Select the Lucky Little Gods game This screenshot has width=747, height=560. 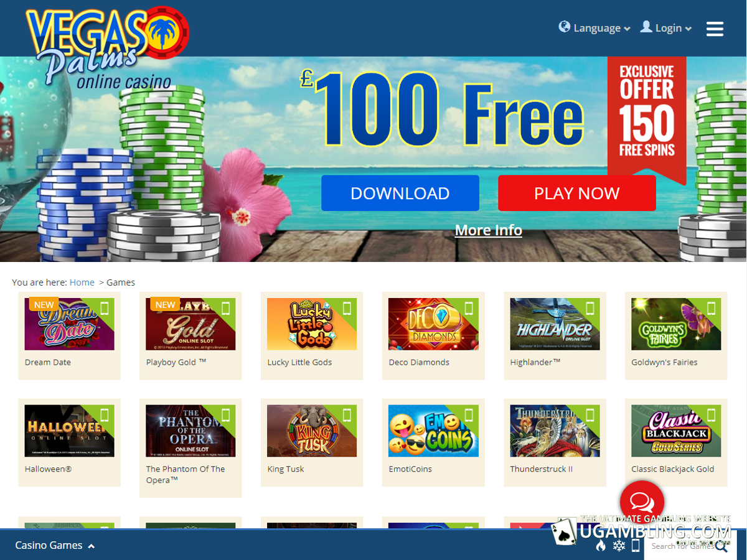312,335
